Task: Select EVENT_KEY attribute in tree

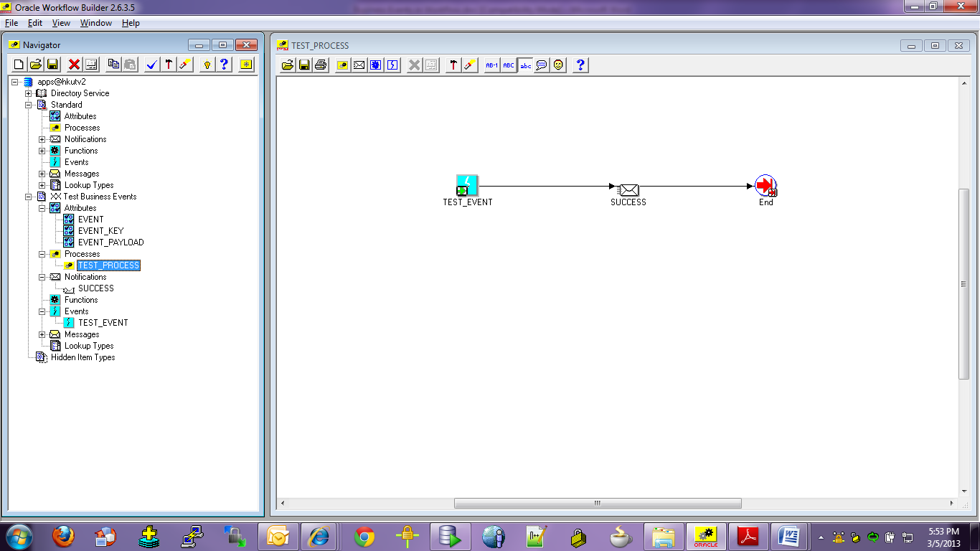Action: (x=100, y=231)
